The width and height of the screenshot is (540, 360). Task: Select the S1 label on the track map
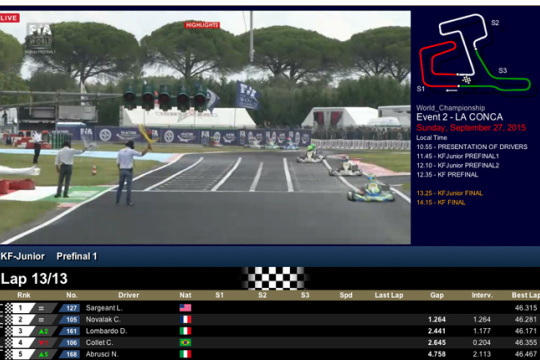(420, 89)
